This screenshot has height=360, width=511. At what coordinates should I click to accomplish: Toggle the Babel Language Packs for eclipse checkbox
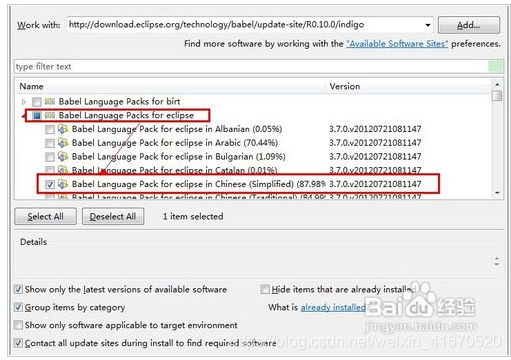point(37,115)
